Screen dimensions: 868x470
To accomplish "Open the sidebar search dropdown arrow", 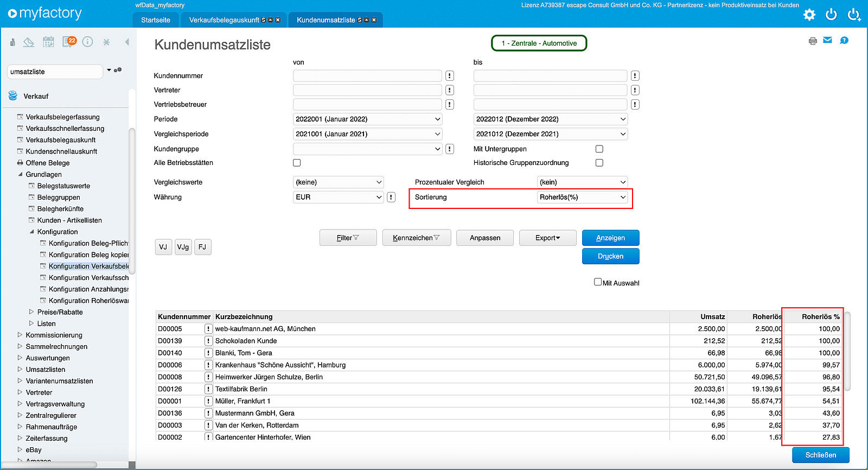I will [x=109, y=70].
